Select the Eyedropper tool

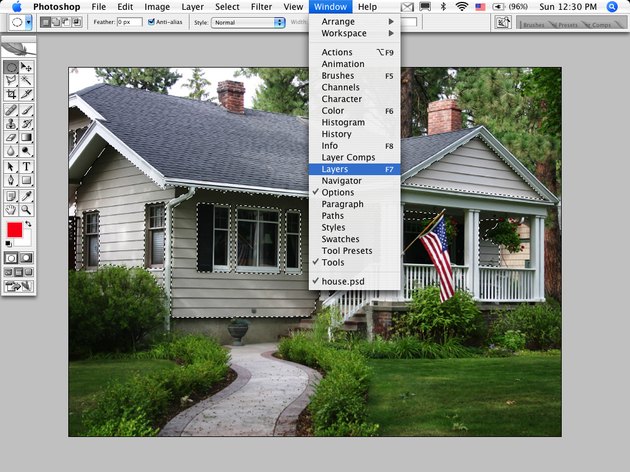(26, 196)
